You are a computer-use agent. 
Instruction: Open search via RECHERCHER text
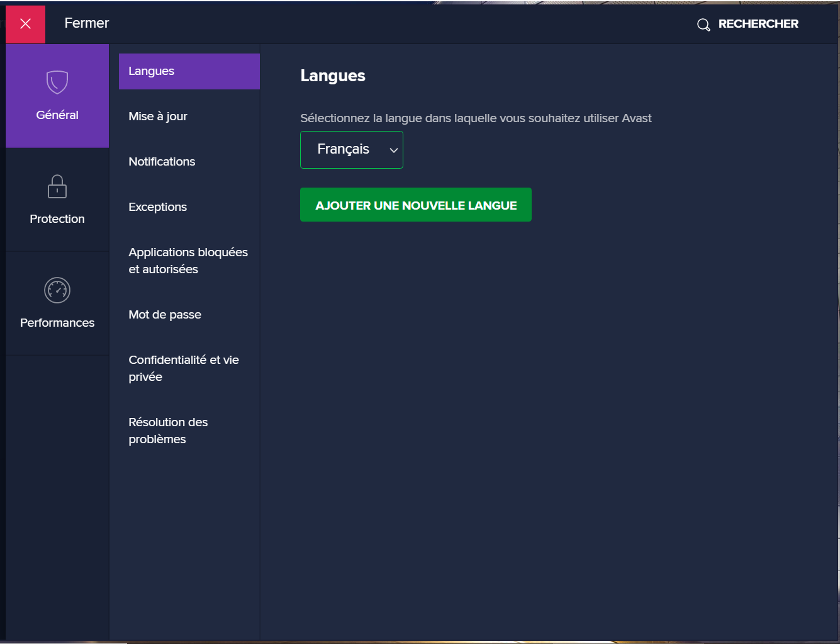[x=758, y=24]
